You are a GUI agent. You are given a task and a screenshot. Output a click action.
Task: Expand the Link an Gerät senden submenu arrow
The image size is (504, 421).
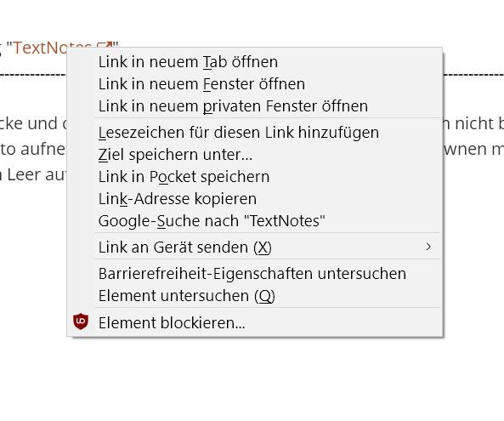point(428,247)
